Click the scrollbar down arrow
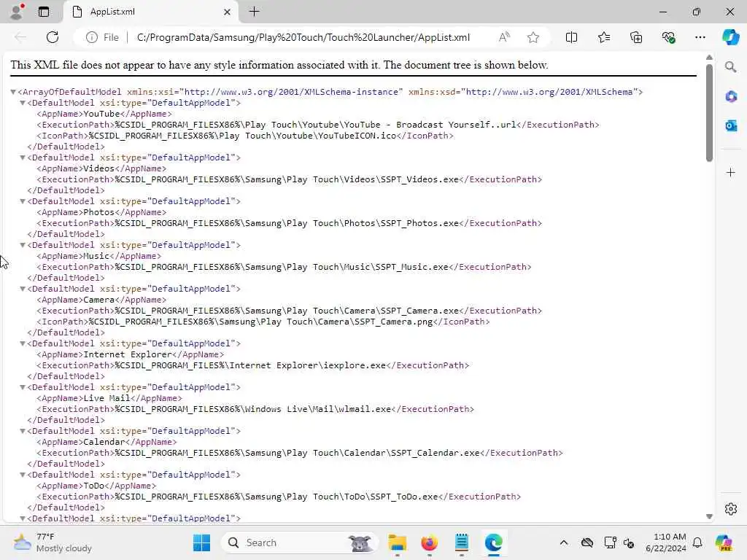The height and width of the screenshot is (560, 747). pos(709,517)
